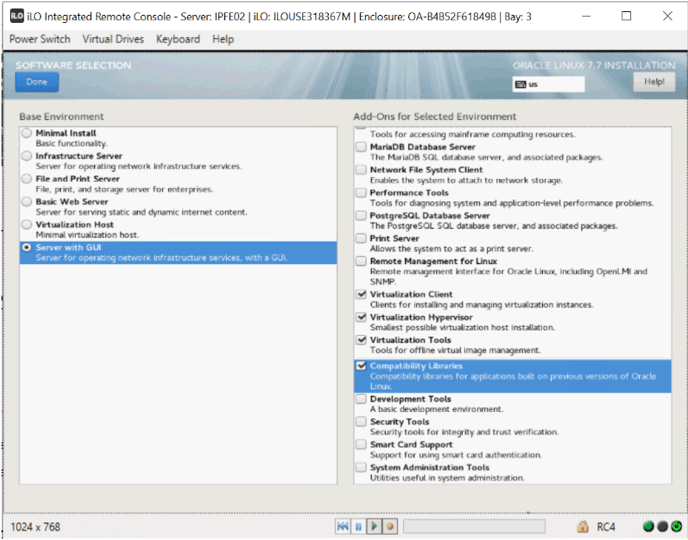
Task: Click the playback progress bar
Action: point(474,526)
